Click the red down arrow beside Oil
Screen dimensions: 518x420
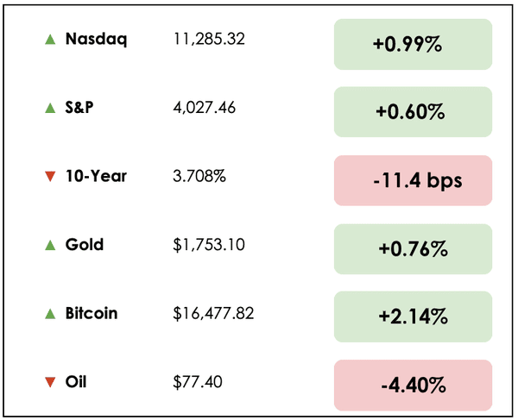pyautogui.click(x=49, y=382)
